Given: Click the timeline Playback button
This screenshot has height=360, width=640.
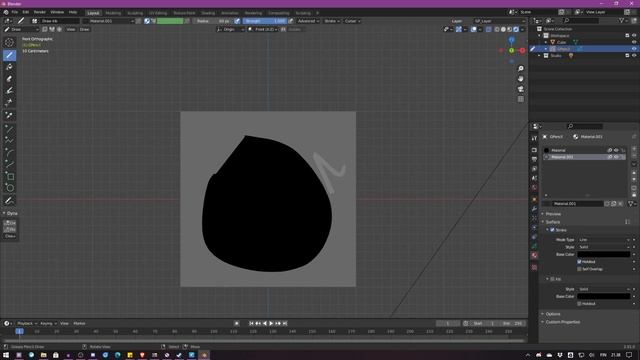Looking at the screenshot, I should click(x=27, y=323).
